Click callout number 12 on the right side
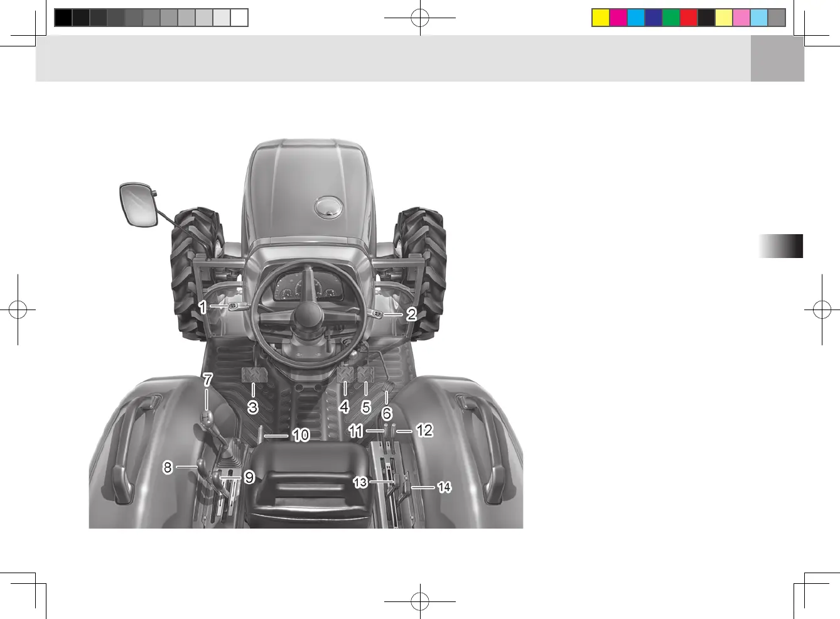Viewport: 840px width, 619px height. (424, 430)
